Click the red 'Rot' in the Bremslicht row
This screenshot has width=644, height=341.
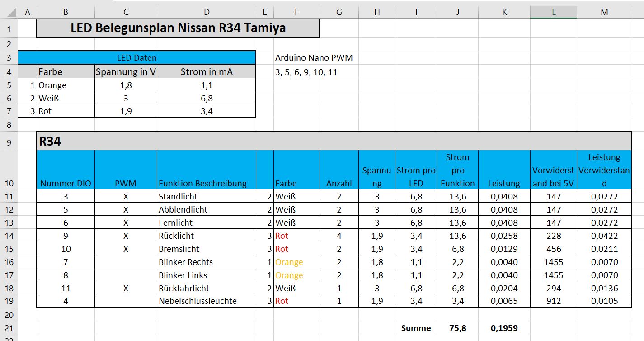[x=297, y=249]
